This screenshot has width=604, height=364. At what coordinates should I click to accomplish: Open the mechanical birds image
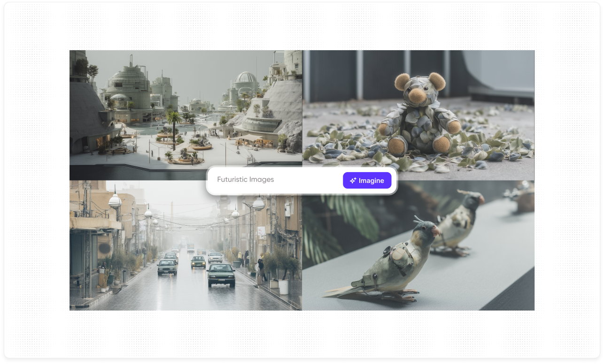(x=418, y=245)
